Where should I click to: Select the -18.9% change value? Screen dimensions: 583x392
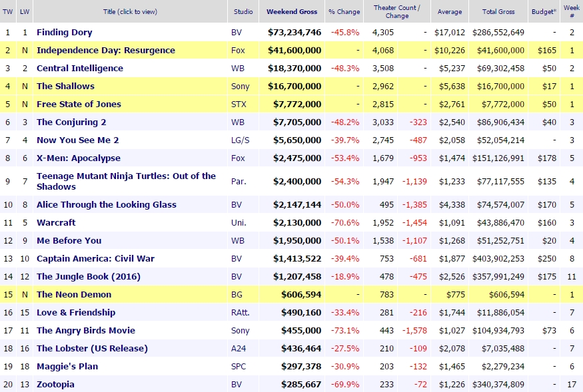pos(345,276)
